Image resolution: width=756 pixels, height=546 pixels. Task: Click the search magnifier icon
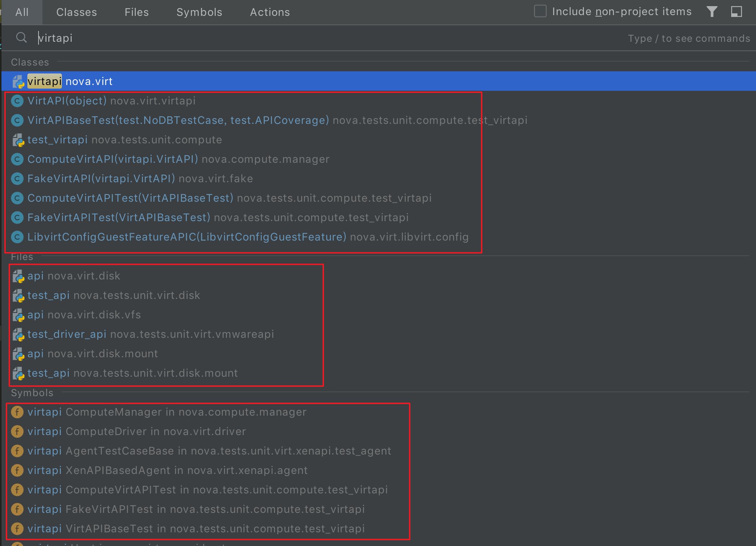click(22, 37)
